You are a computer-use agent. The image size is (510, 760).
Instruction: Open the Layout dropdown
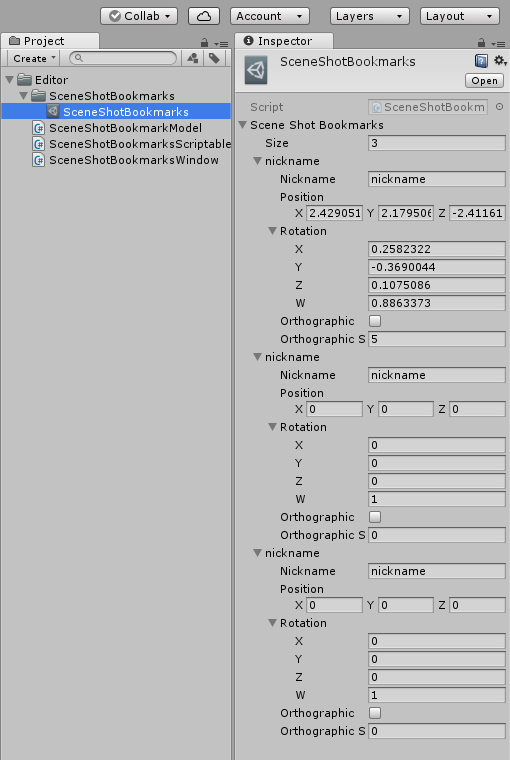(x=460, y=16)
